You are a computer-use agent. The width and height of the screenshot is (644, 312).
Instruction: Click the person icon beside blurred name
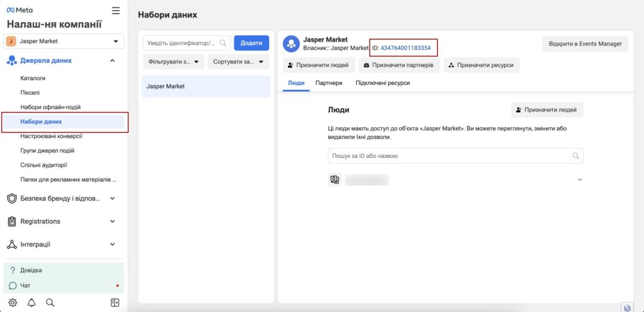[x=335, y=180]
